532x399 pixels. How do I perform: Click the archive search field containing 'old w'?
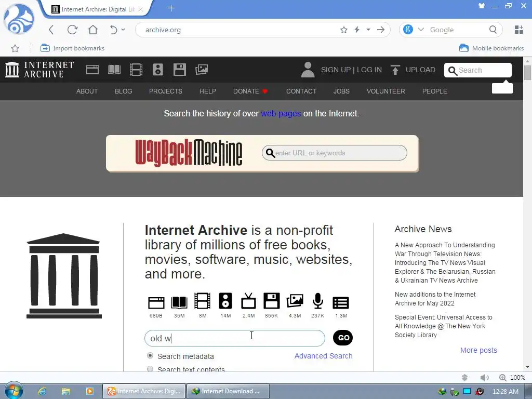click(x=234, y=338)
